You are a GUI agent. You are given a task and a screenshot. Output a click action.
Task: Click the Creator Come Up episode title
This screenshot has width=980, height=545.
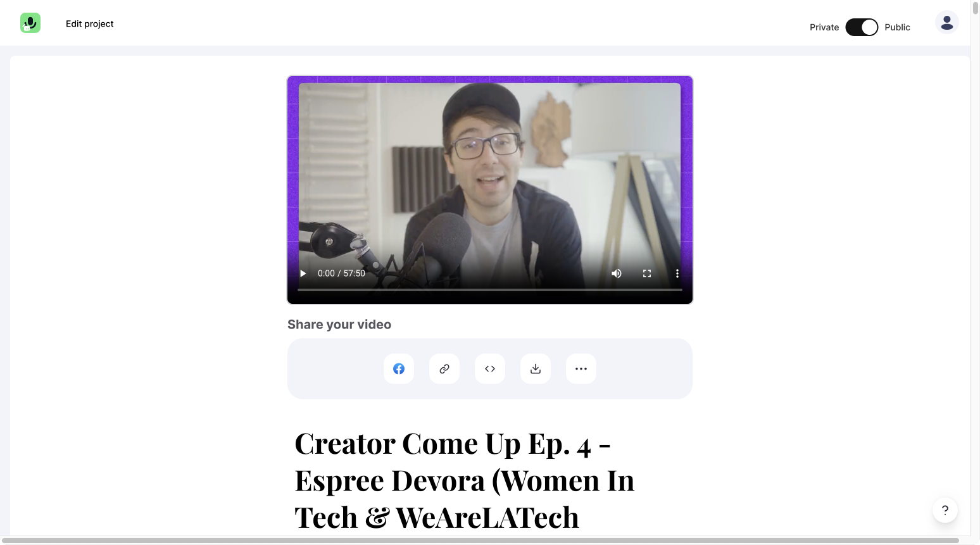465,480
